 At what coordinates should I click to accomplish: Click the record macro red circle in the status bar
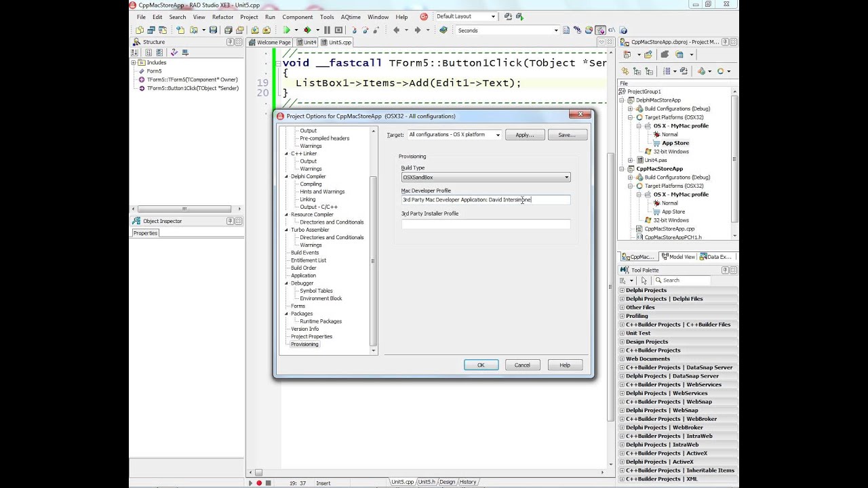[259, 483]
